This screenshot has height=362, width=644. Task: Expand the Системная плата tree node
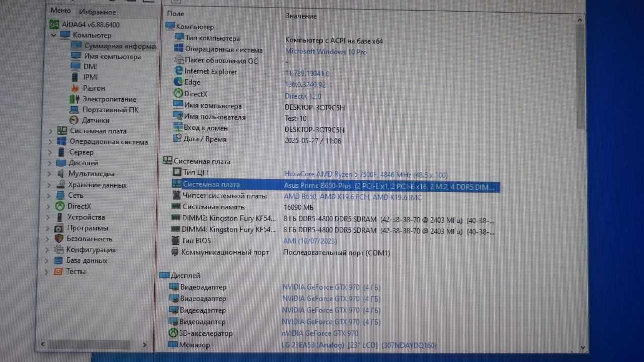coord(50,131)
